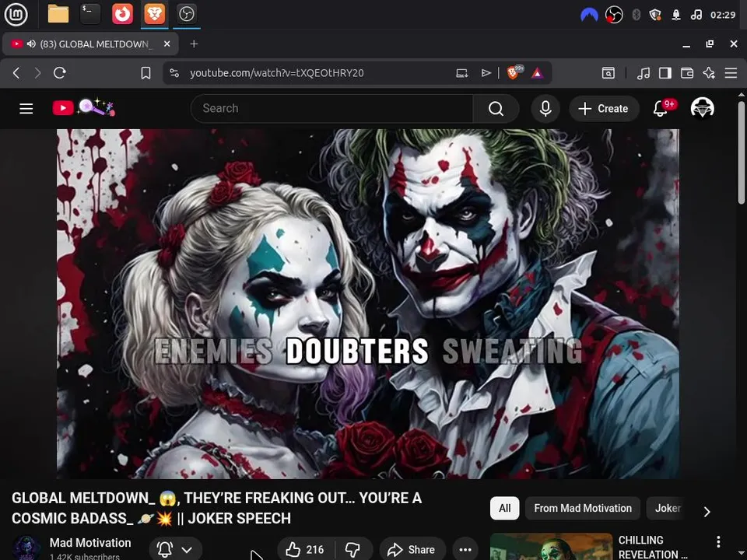This screenshot has width=747, height=560.
Task: Open Brave Playlist music icon in toolbar
Action: tap(644, 73)
